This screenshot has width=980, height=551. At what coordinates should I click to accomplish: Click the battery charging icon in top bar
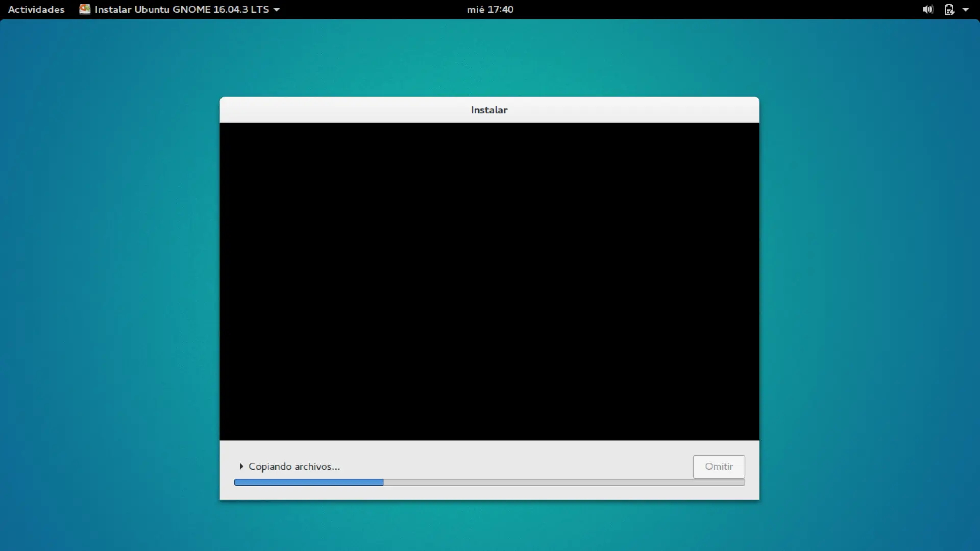pyautogui.click(x=950, y=9)
